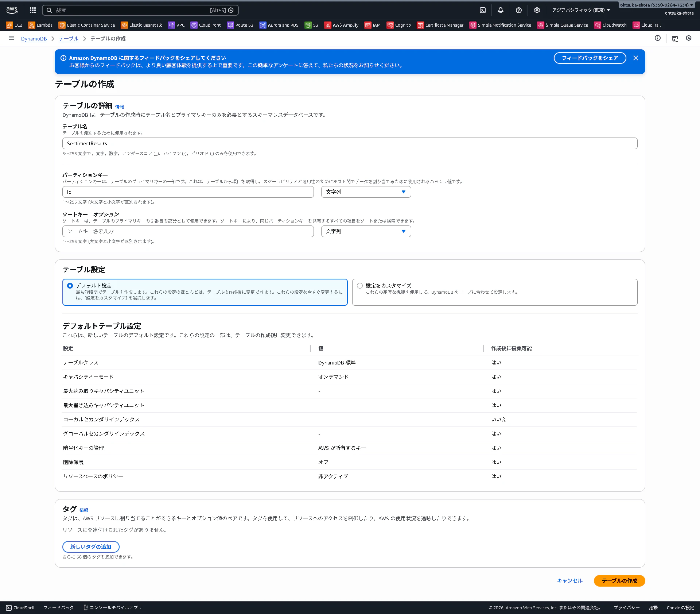
Task: Click the いいえ cell for local secondary index
Action: [498, 420]
